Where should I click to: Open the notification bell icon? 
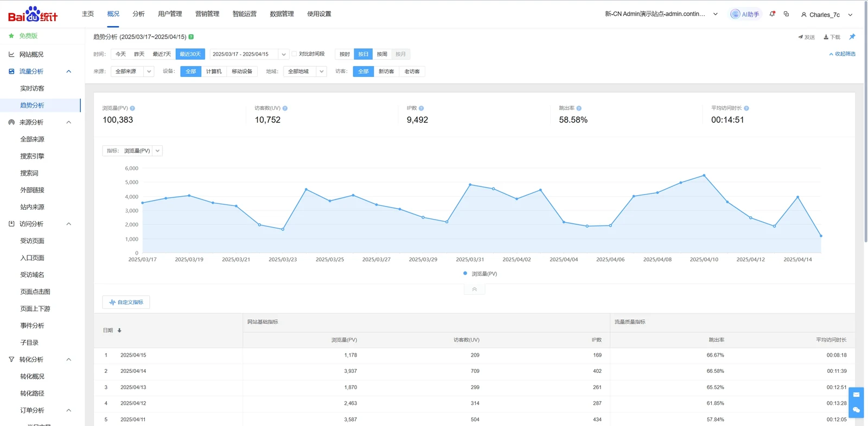[772, 14]
